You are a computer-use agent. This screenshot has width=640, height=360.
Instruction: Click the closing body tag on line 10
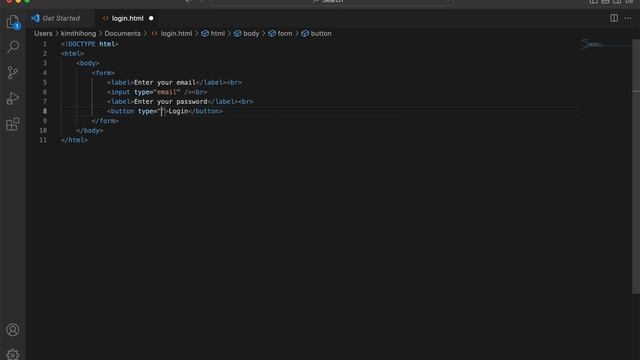click(x=89, y=131)
